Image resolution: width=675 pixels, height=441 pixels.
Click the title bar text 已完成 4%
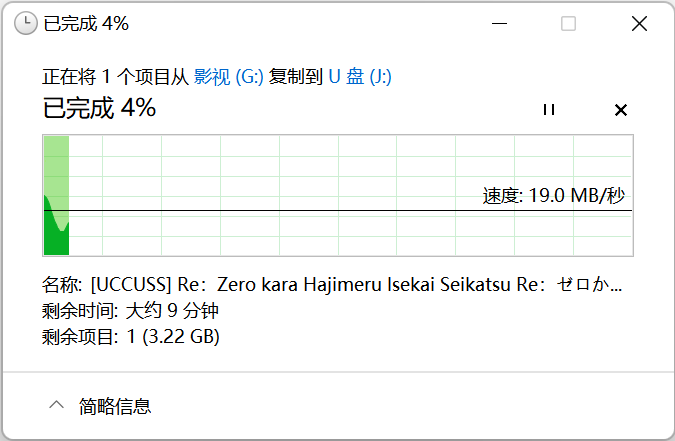[x=86, y=23]
